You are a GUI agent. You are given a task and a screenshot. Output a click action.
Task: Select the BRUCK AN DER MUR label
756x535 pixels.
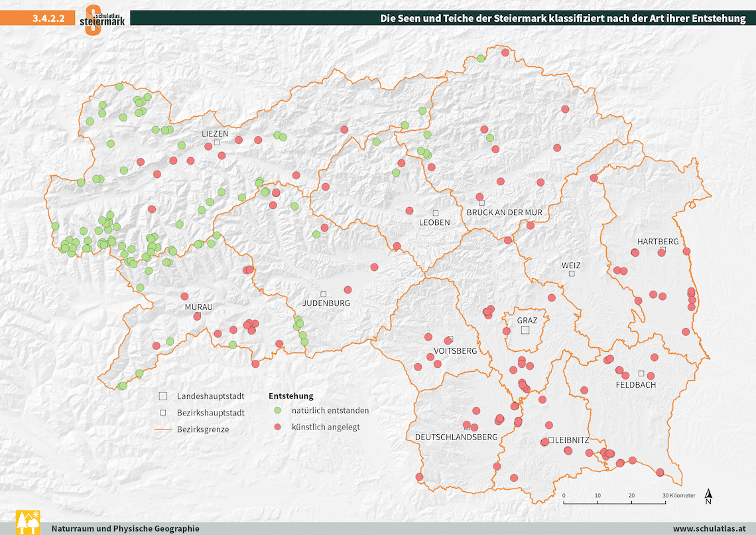(504, 212)
